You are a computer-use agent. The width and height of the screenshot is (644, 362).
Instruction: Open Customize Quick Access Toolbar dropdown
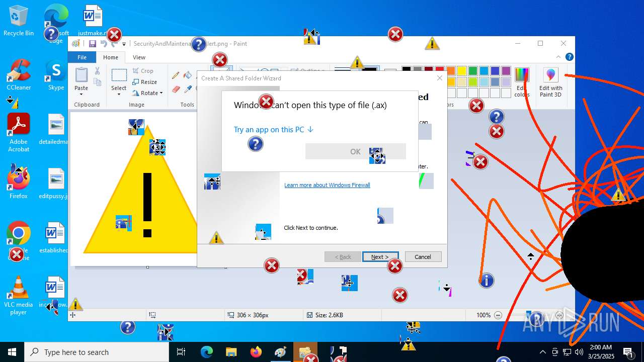click(x=124, y=44)
